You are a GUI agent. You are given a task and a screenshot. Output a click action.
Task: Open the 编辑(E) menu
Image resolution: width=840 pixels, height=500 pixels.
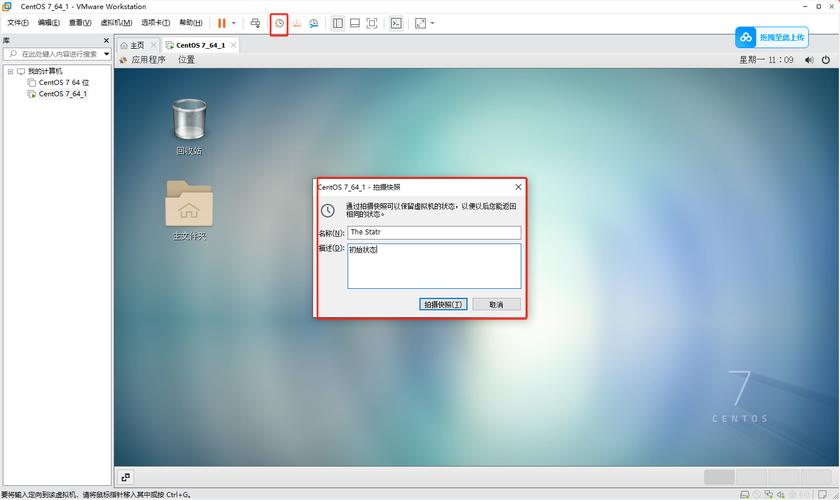pyautogui.click(x=49, y=23)
